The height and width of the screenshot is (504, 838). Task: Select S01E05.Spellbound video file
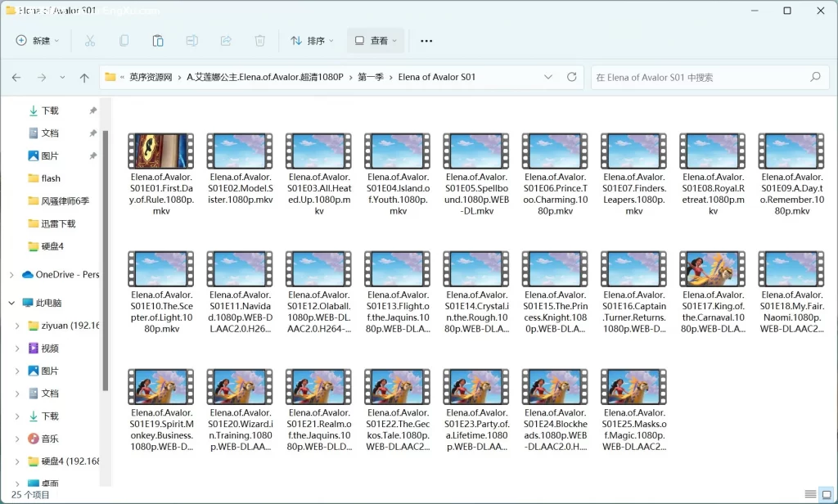click(476, 174)
